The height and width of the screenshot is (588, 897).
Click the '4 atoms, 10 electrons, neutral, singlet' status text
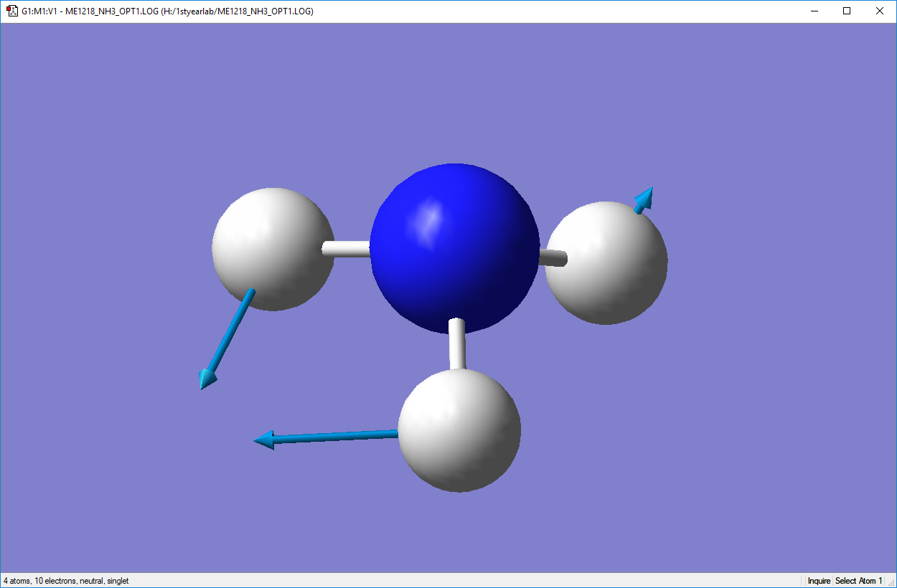[x=66, y=581]
